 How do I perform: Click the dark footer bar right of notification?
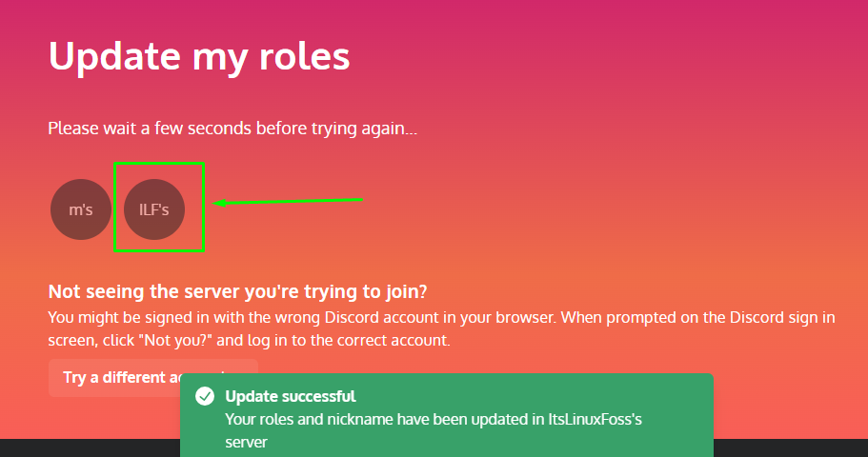click(791, 448)
